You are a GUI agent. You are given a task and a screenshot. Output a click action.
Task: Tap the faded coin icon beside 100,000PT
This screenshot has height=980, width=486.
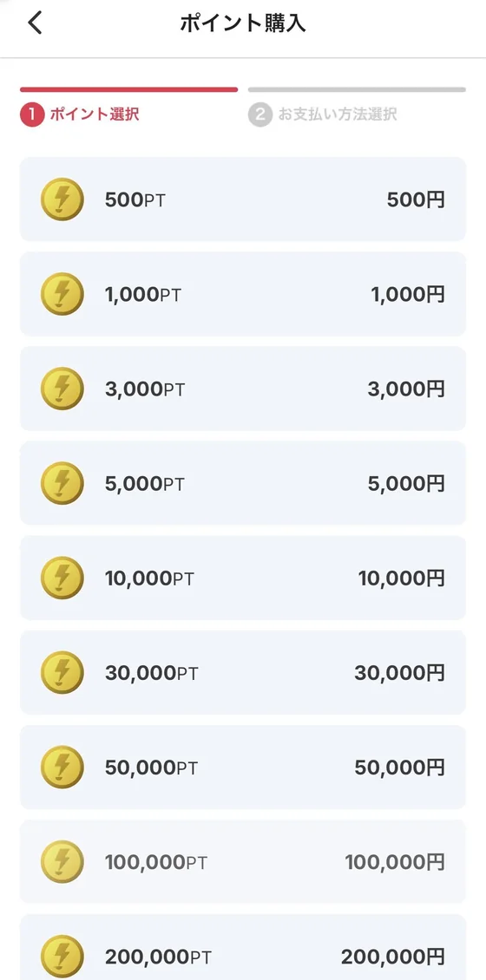tap(62, 862)
